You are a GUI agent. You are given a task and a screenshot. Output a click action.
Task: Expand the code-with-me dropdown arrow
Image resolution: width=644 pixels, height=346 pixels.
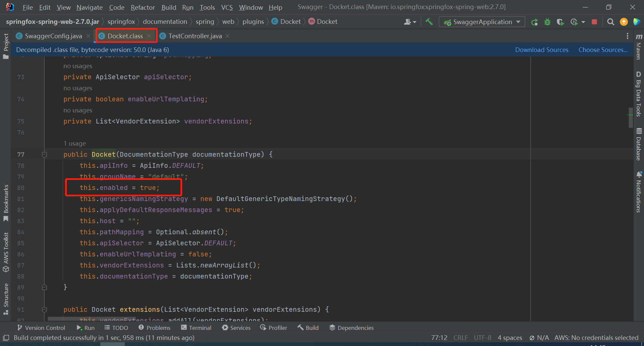415,22
